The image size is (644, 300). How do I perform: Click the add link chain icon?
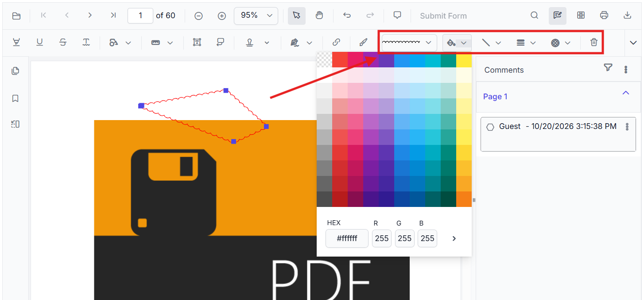[336, 43]
